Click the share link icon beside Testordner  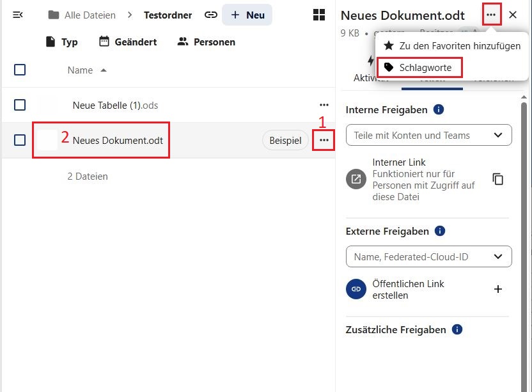coord(210,15)
